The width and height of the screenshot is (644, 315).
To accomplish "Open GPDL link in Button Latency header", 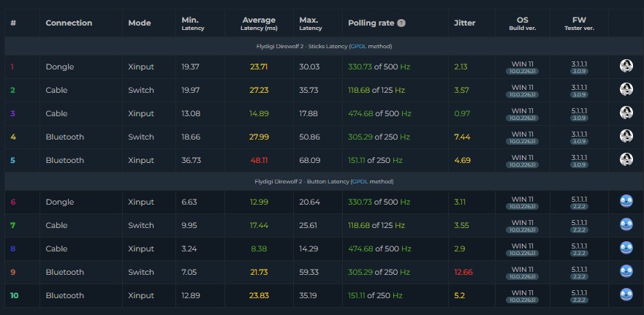I will click(x=360, y=181).
